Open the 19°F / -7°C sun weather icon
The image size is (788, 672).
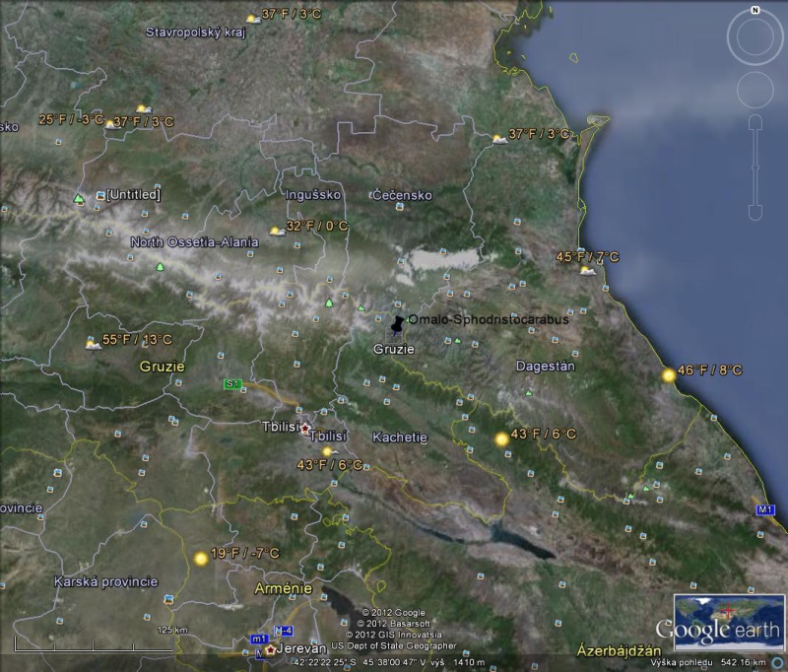click(201, 558)
